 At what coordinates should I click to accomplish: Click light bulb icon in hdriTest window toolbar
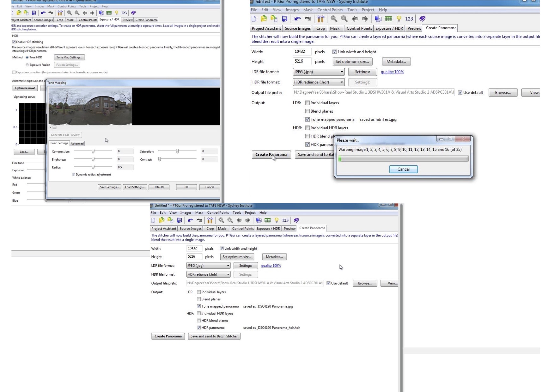pos(399,19)
